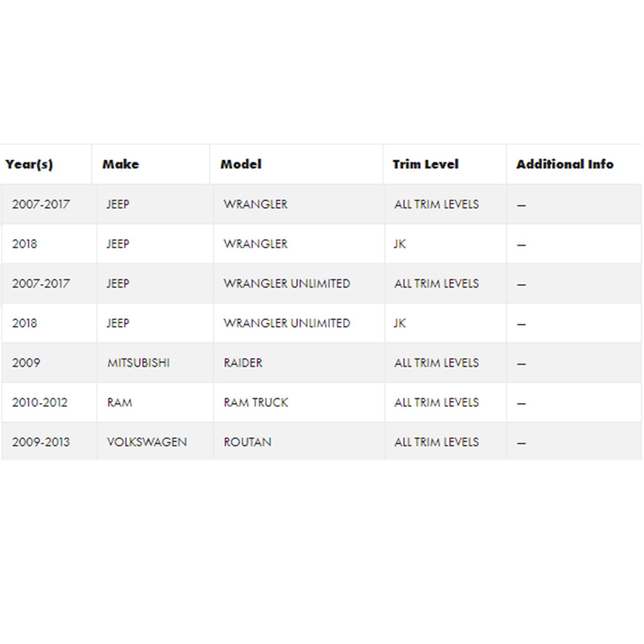Screen dimensions: 644x644
Task: Click the RAM make cell
Action: coord(120,402)
